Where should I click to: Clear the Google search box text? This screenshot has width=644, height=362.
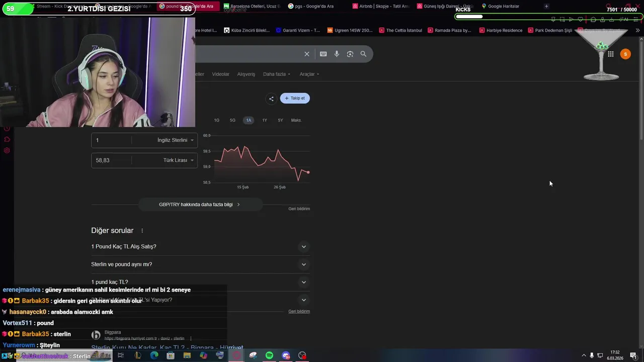[x=307, y=54]
